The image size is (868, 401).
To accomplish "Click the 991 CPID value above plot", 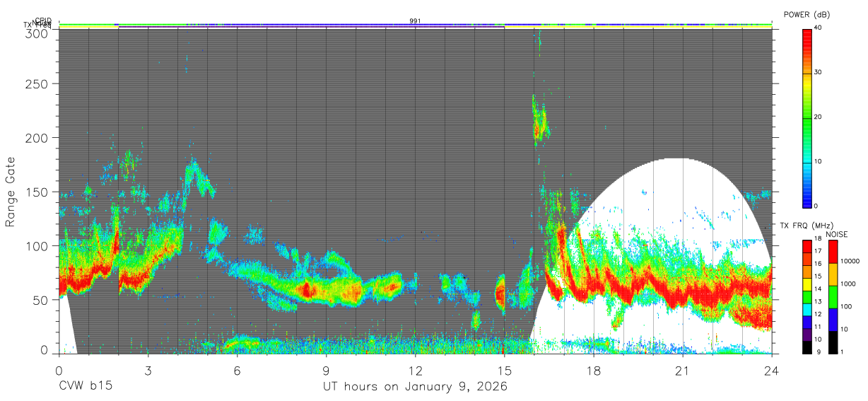I will pos(415,21).
